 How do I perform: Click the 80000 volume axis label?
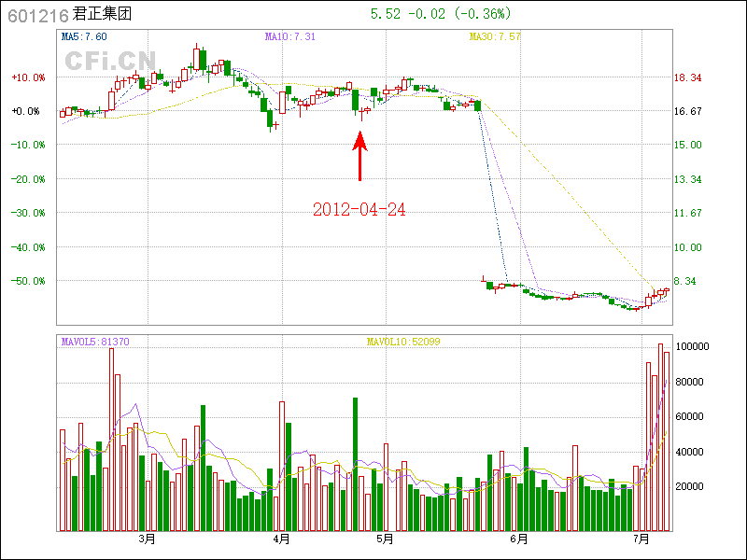tap(690, 382)
